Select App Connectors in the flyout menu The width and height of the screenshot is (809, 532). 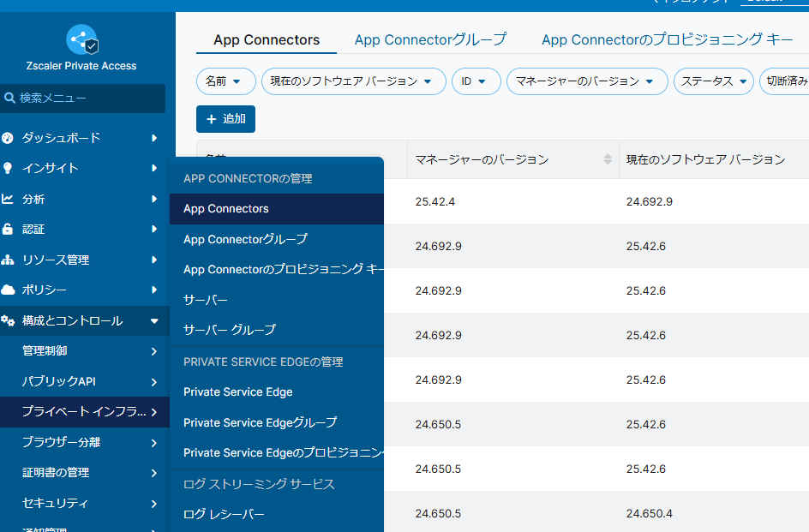[277, 209]
